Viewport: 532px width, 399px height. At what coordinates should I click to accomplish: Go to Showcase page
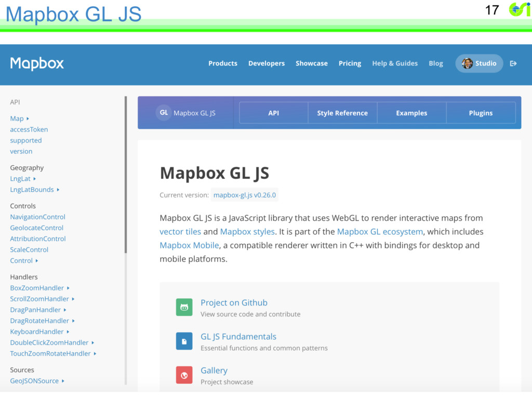tap(312, 63)
